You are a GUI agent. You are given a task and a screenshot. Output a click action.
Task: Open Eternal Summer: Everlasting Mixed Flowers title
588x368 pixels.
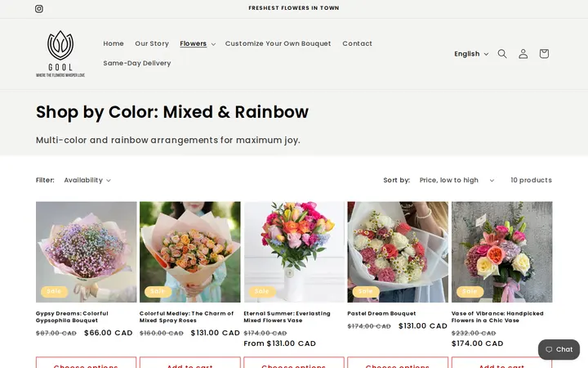pos(287,317)
